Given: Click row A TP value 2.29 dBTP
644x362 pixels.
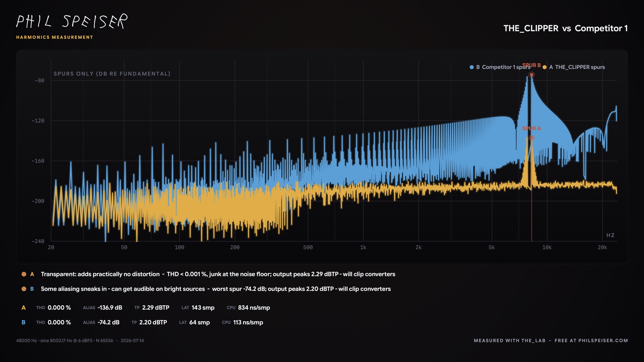Looking at the screenshot, I should pos(156,308).
